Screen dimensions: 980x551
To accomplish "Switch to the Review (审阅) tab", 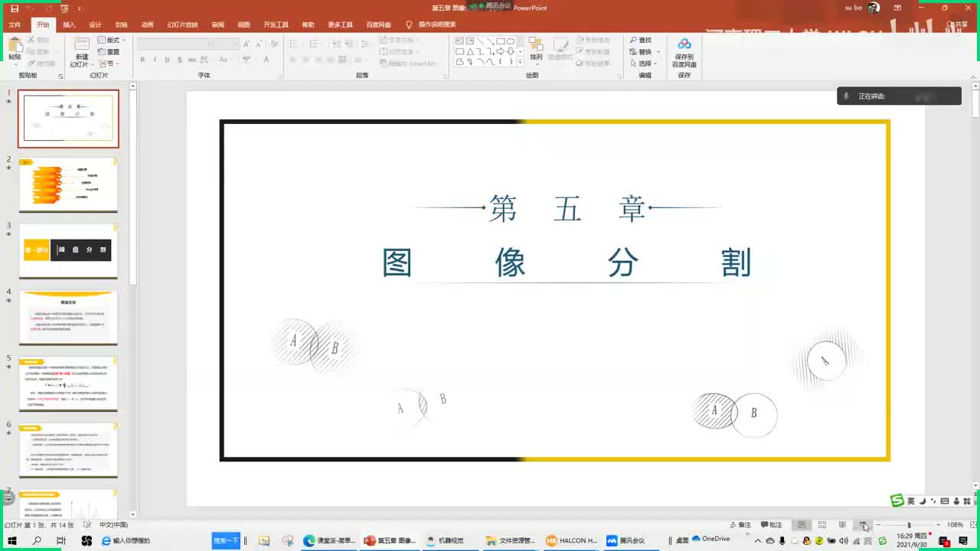I will point(217,24).
